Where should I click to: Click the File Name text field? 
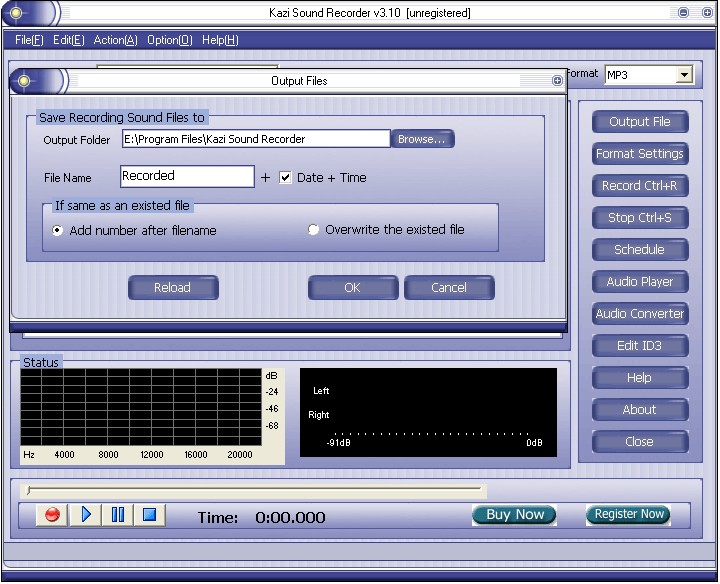point(187,177)
